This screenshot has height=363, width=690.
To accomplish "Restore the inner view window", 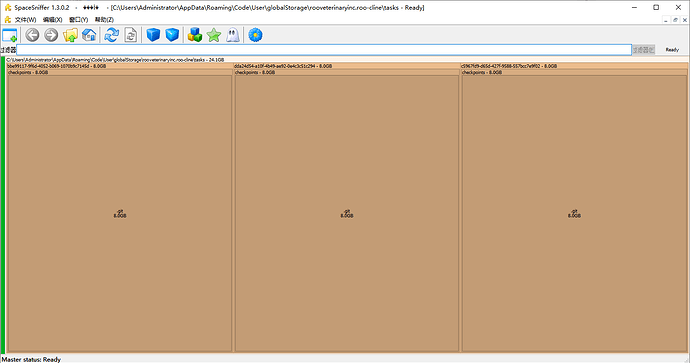I will pos(675,20).
